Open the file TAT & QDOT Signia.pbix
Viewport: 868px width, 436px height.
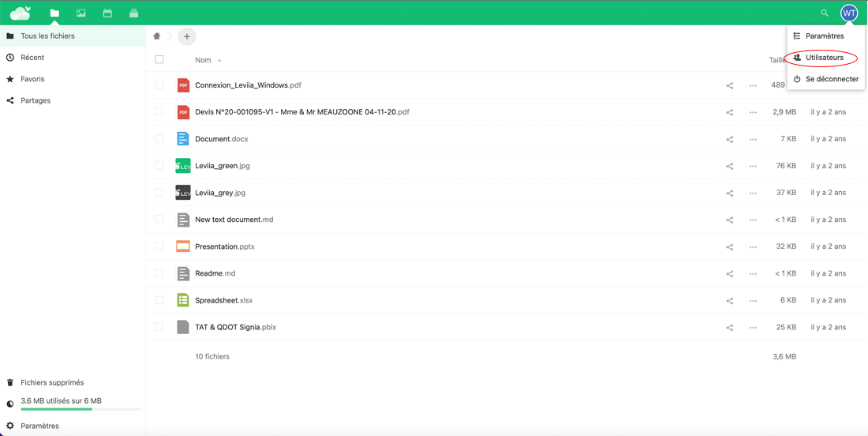pyautogui.click(x=235, y=328)
